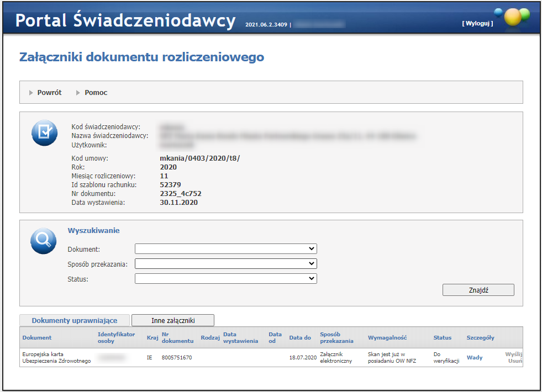Open the Pomoc help link
Screen dimensions: 542x392
96,93
